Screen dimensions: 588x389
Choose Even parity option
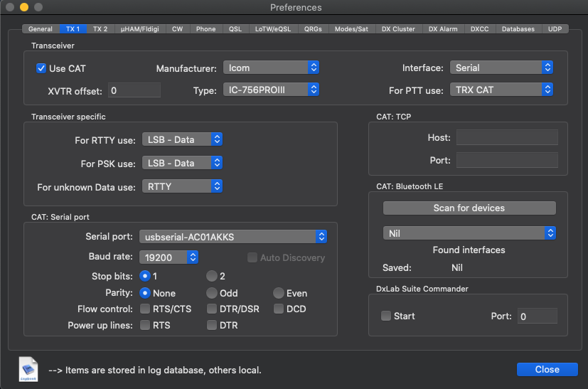(279, 293)
